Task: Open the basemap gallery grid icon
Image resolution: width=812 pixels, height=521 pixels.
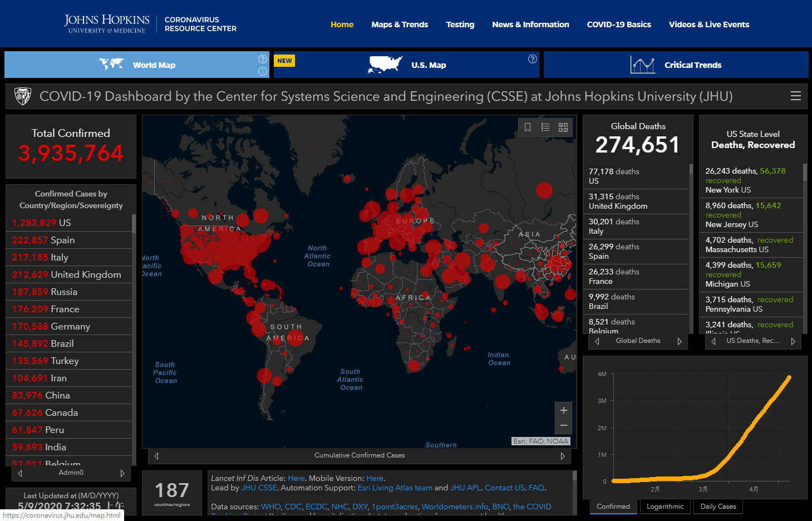Action: [x=563, y=127]
